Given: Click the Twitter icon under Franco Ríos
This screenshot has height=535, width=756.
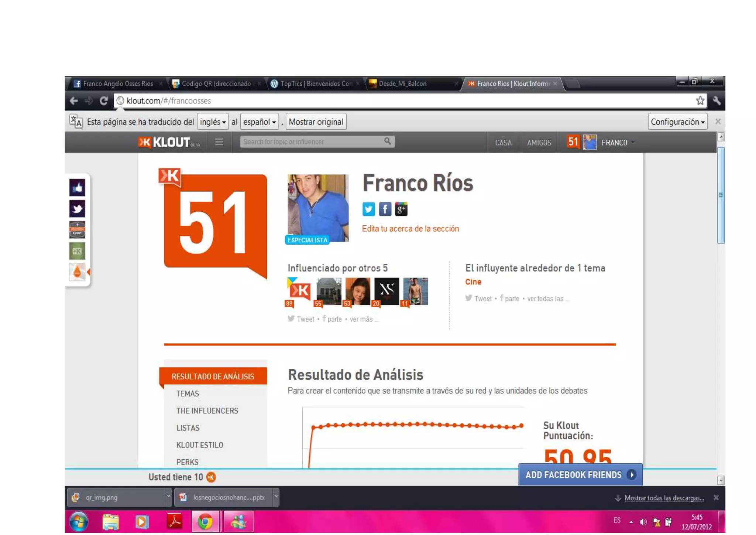Looking at the screenshot, I should point(368,209).
